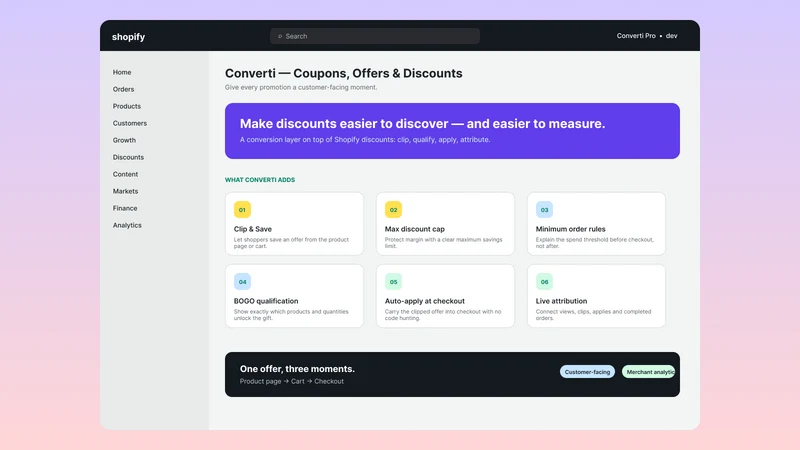Click 'Product page → Cart → Checkout' text
800x450 pixels.
(x=292, y=381)
